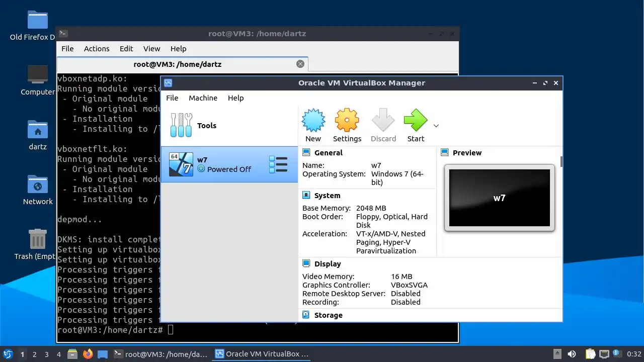The image size is (644, 362).
Task: Click the network status tray icon
Action: coord(604,354)
